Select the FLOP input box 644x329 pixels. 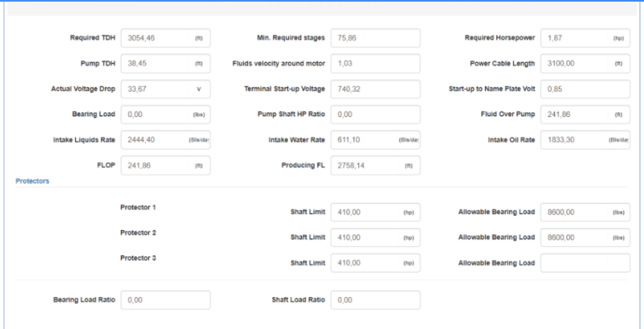[x=165, y=165]
